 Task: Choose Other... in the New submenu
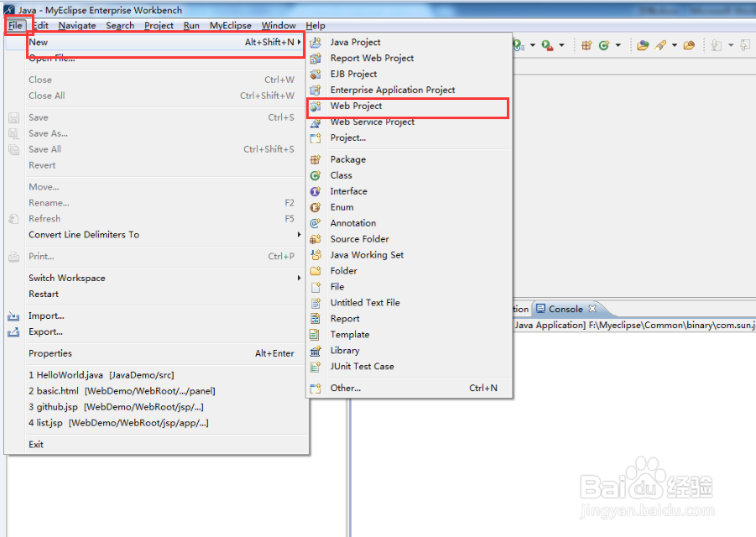coord(409,388)
